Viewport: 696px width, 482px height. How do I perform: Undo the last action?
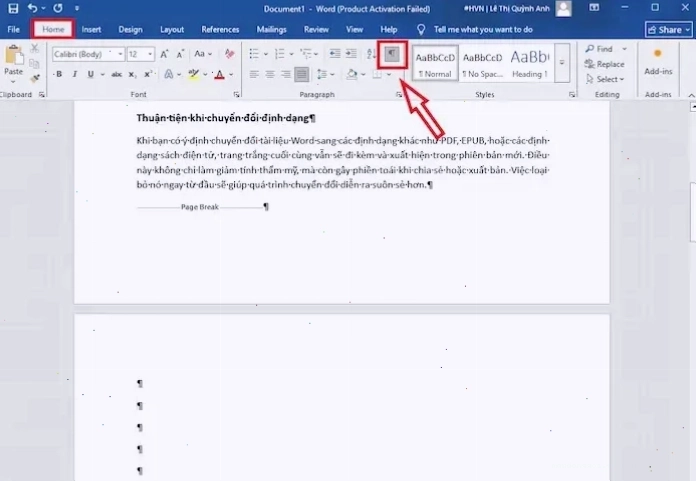33,8
